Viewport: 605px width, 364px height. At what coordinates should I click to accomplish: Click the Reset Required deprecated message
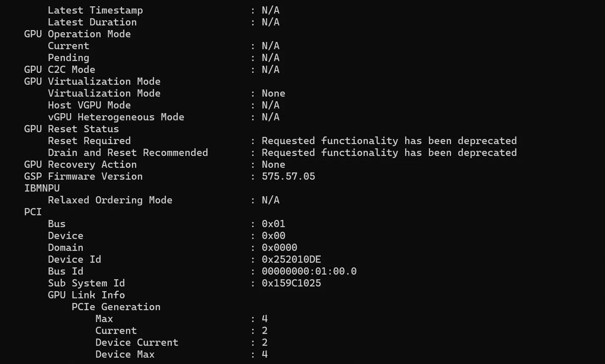tap(389, 141)
